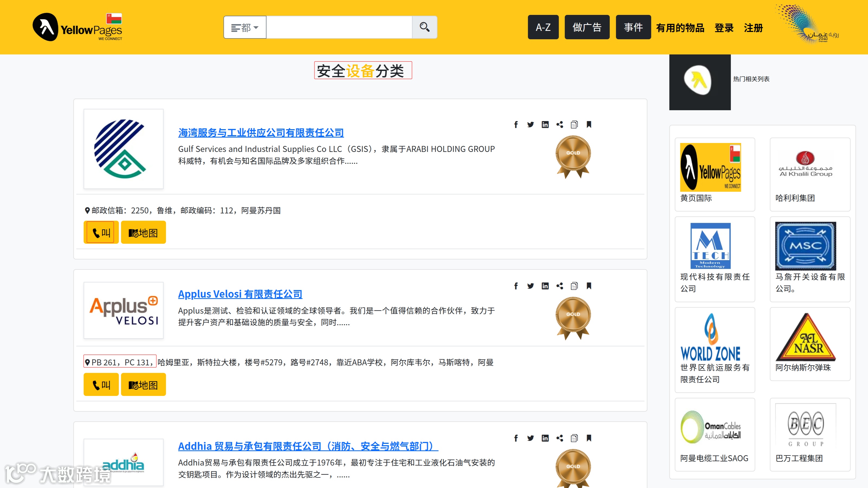Open Applus Velosi 有限责任公司 company link
Image resolution: width=868 pixels, height=488 pixels.
point(240,294)
